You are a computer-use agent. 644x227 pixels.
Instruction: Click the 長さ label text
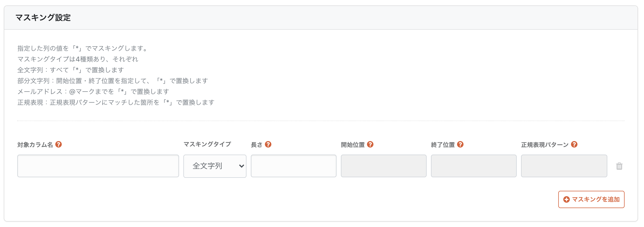click(x=256, y=145)
